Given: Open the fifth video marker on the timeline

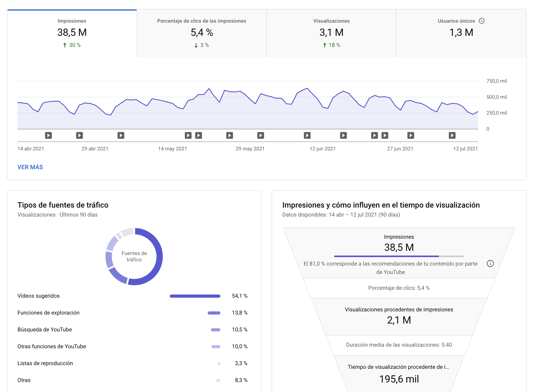Looking at the screenshot, I should (x=198, y=135).
